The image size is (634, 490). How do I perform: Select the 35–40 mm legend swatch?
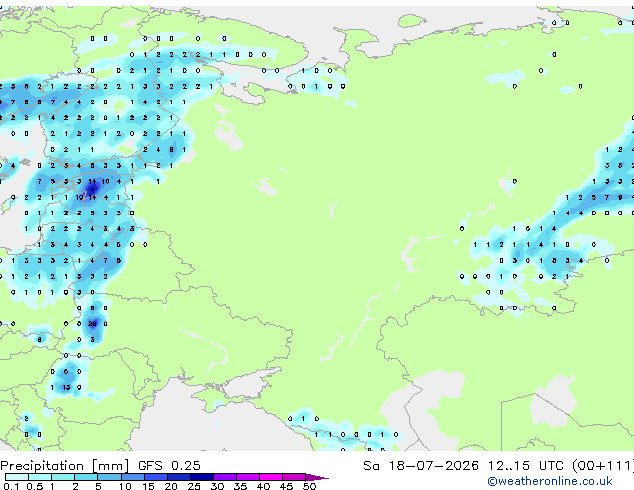coord(248,477)
